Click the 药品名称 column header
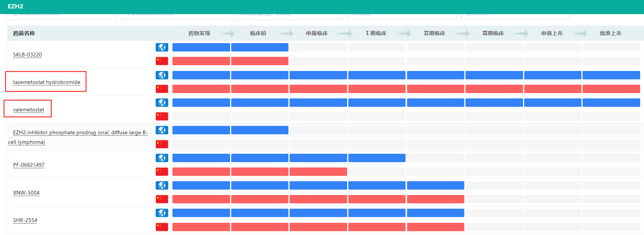Viewport: 644px width, 235px height. click(x=24, y=33)
